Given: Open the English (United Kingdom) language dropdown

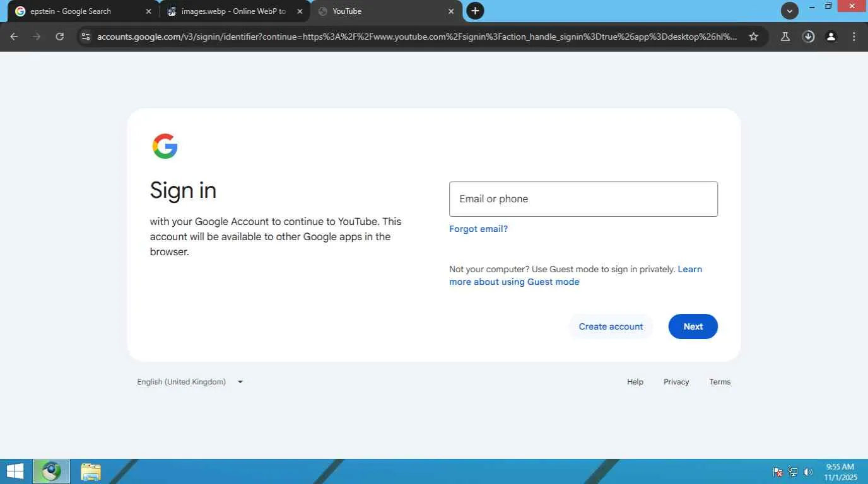Looking at the screenshot, I should pos(190,382).
